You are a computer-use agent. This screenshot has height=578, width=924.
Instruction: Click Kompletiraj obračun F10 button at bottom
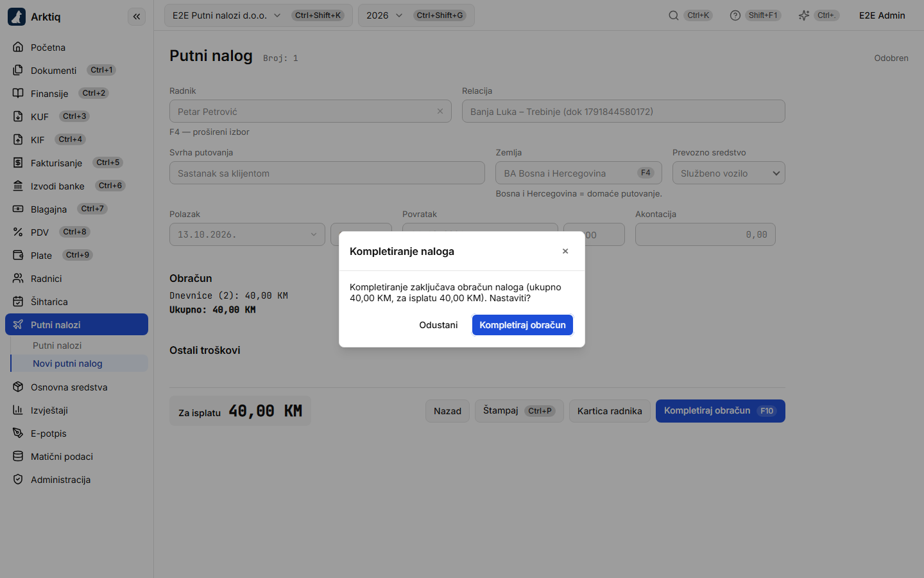[x=721, y=411]
